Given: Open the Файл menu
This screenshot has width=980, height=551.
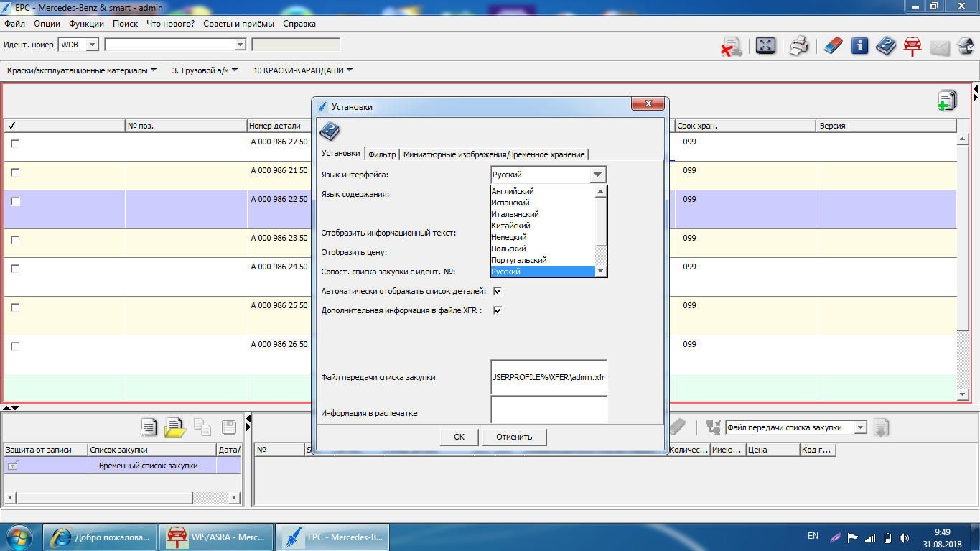Looking at the screenshot, I should click(14, 24).
